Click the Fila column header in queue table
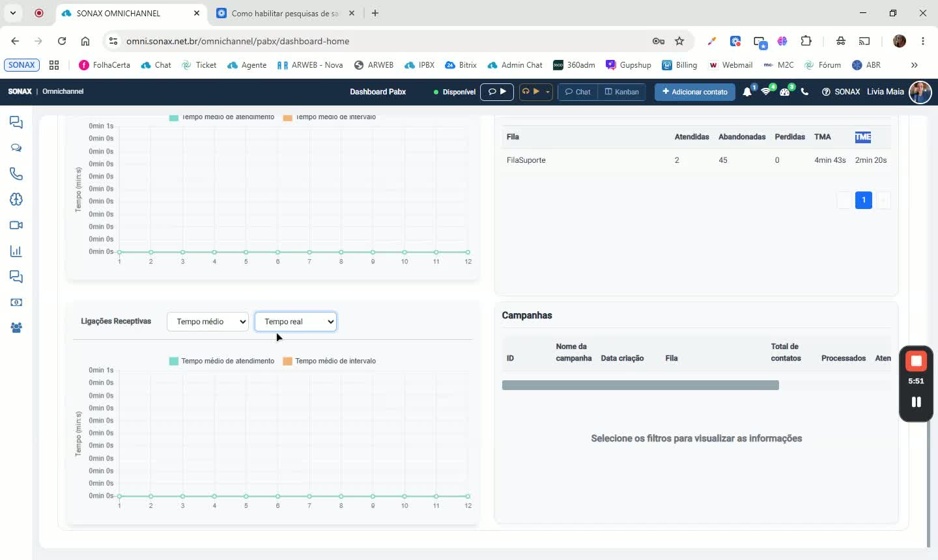This screenshot has width=938, height=560. point(513,137)
